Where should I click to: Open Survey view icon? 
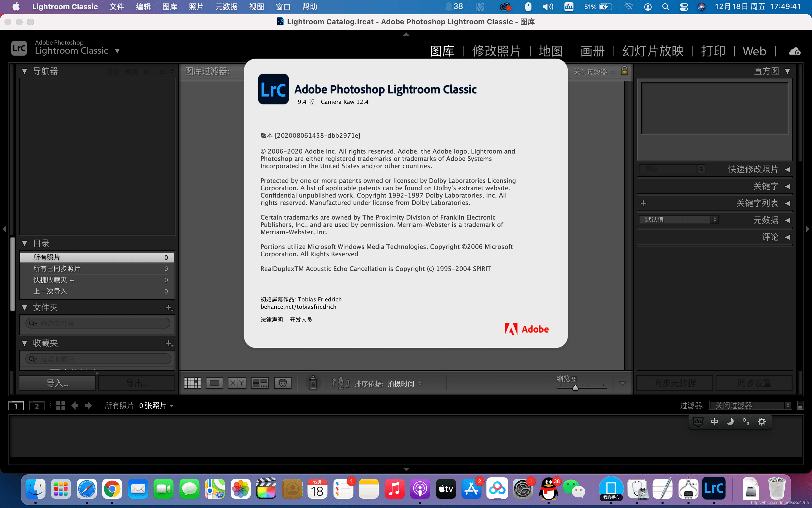[260, 383]
